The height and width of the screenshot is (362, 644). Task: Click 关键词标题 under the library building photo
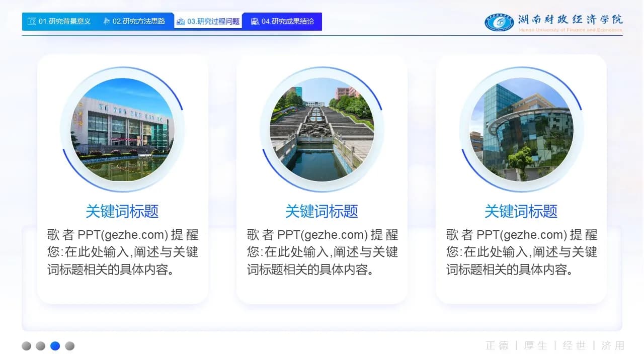pos(122,211)
